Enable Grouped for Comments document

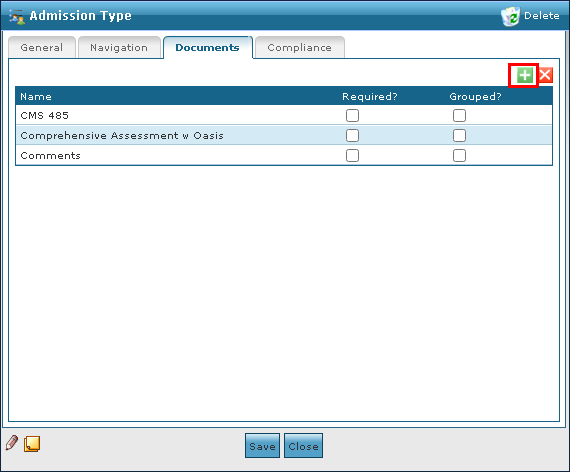[x=459, y=156]
